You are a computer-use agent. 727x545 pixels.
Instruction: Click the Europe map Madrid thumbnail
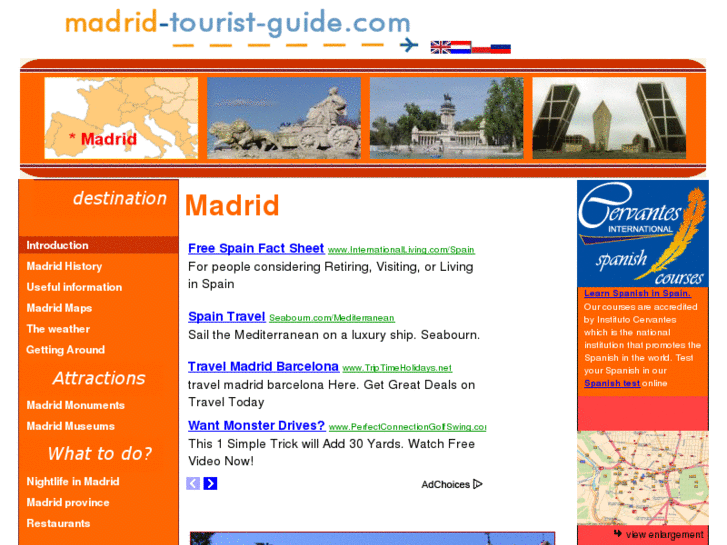coord(121,118)
